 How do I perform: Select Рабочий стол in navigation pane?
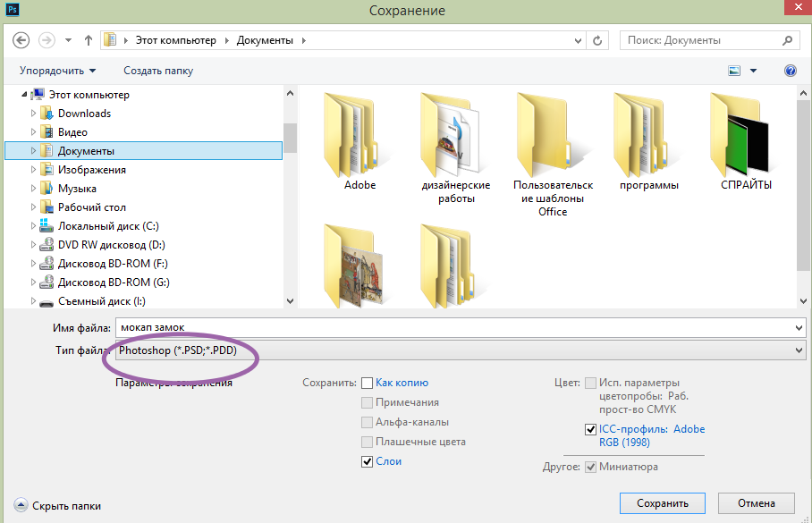(91, 207)
